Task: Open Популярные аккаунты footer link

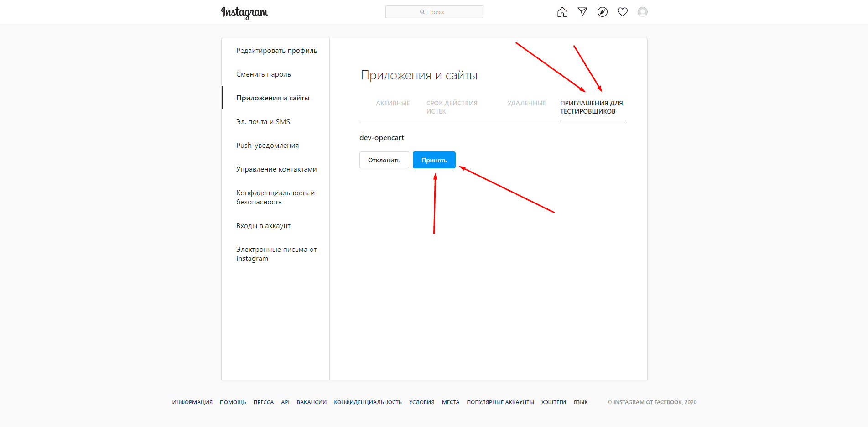Action: click(500, 402)
